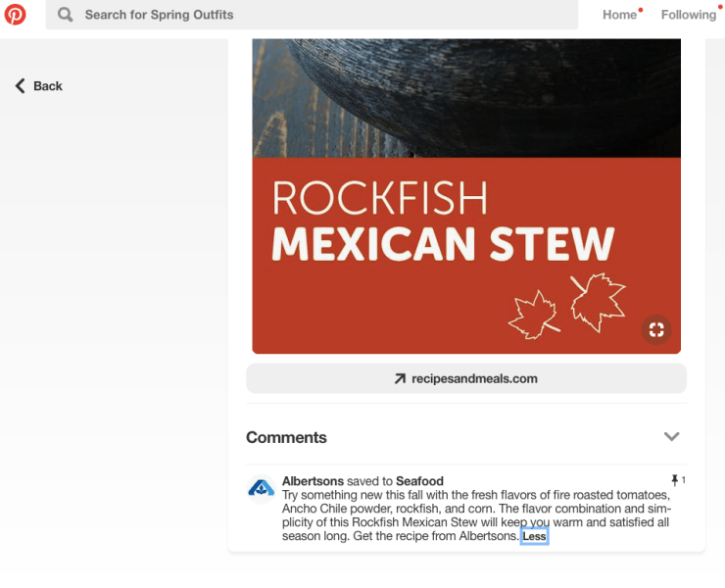
Task: Open the Albertsons profile name link
Action: pyautogui.click(x=313, y=481)
